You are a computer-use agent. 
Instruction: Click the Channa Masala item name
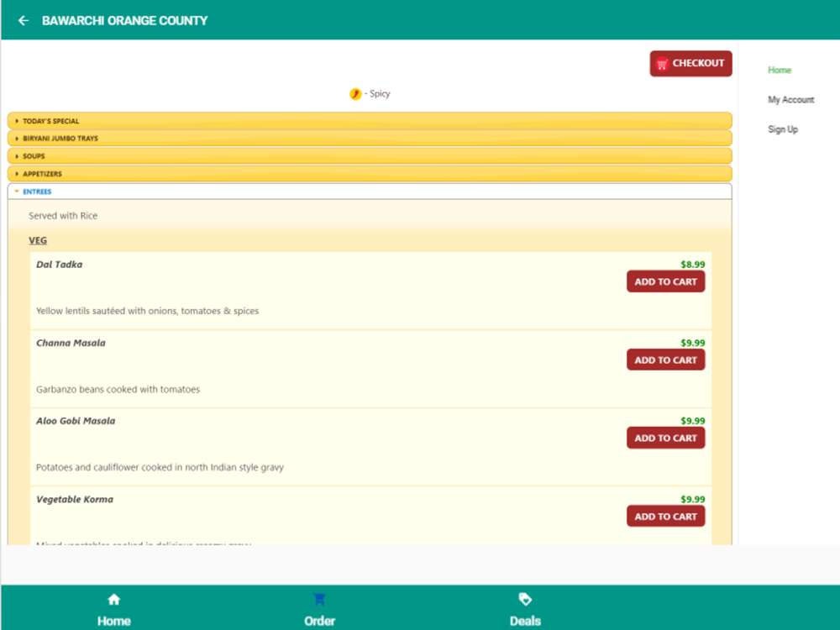pos(71,343)
